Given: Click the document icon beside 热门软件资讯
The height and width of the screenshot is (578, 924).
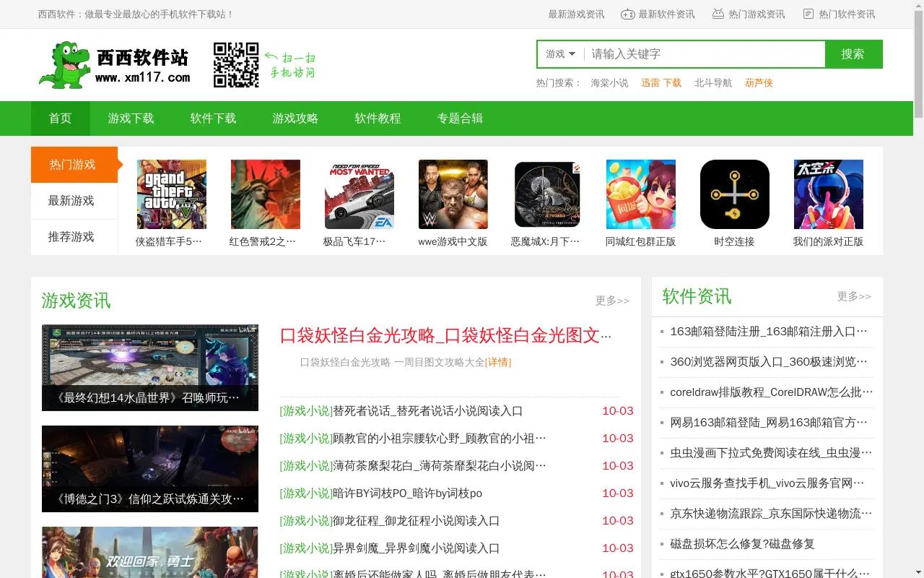Looking at the screenshot, I should coord(808,14).
